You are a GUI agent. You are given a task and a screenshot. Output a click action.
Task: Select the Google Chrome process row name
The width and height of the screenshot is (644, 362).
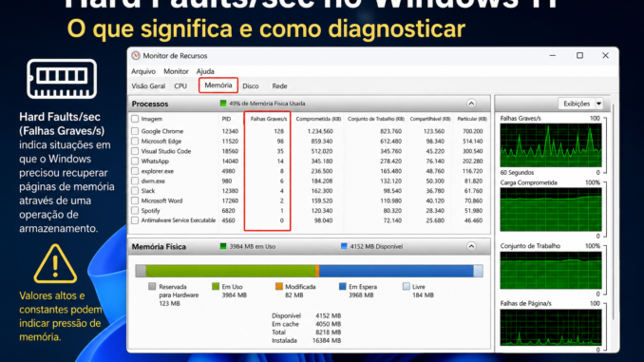162,131
